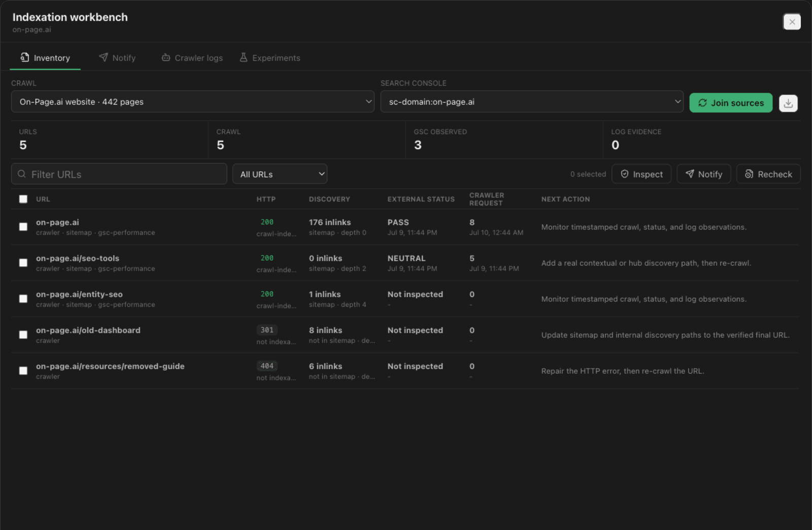Click the on-page.ai/resources/removed-guide URL text
Viewport: 812px width, 530px height.
coord(110,366)
